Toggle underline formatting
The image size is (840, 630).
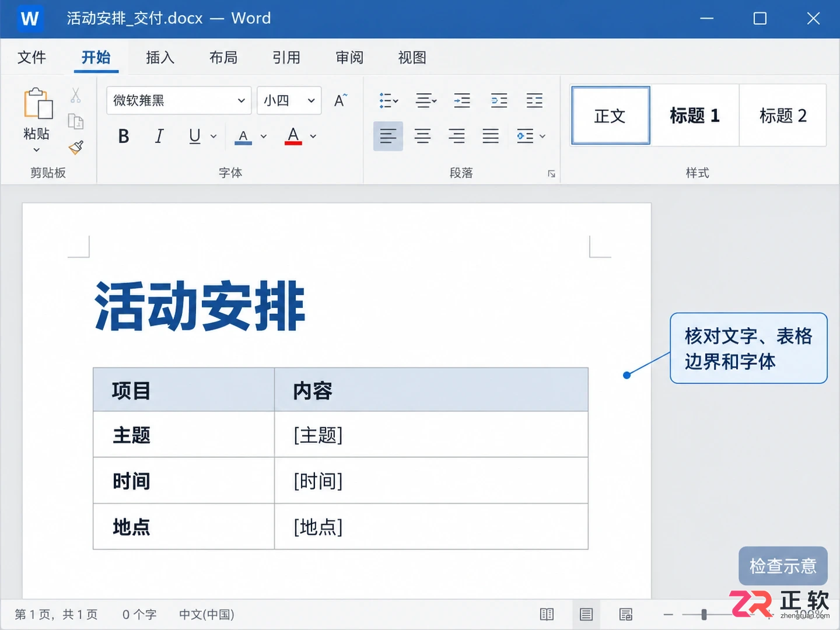(x=195, y=136)
